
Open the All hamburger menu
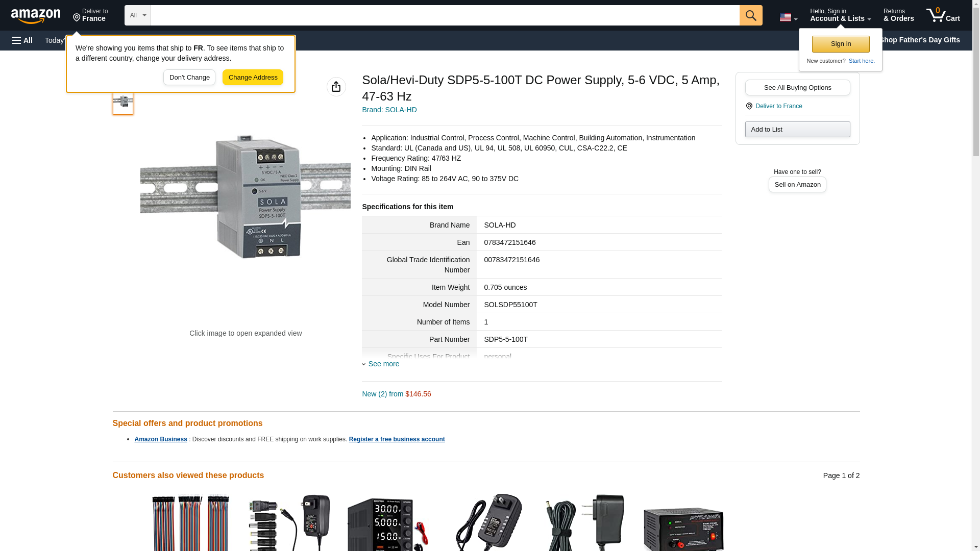(x=22, y=40)
